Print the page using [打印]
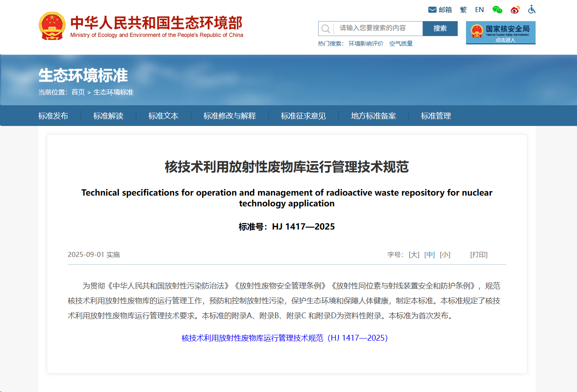This screenshot has width=577, height=392. (478, 255)
